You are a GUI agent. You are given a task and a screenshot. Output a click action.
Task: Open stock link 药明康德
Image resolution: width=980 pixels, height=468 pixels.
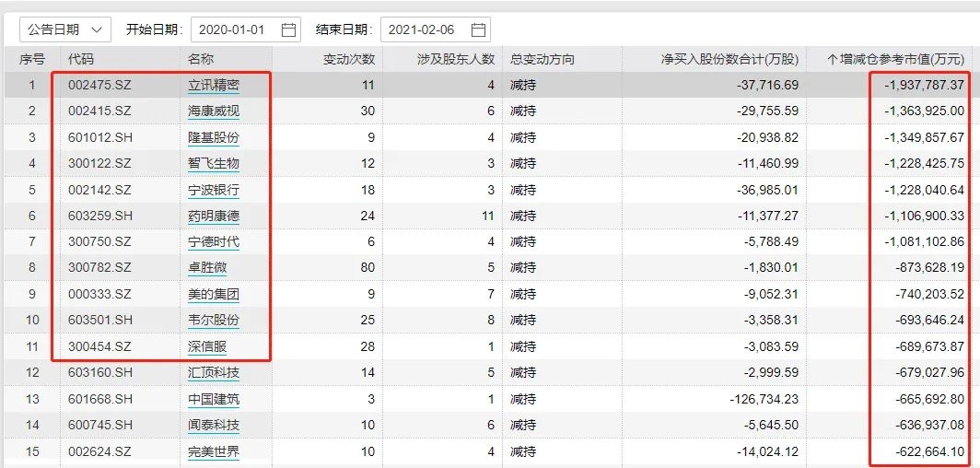[x=214, y=216]
